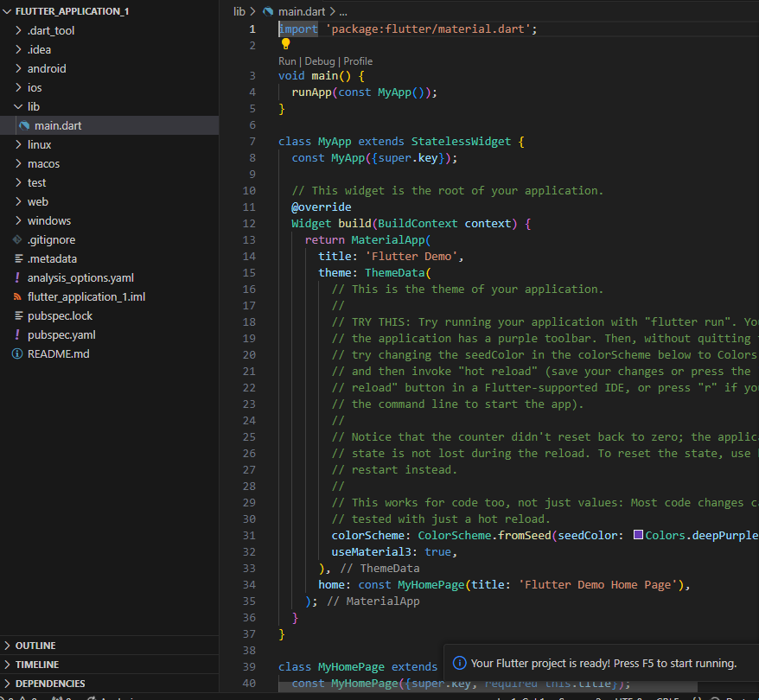
Task: Expand the linux folder
Action: coord(18,144)
